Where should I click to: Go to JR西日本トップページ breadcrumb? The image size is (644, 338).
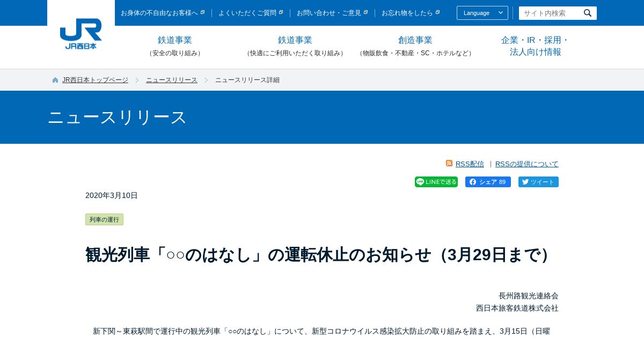click(x=95, y=80)
